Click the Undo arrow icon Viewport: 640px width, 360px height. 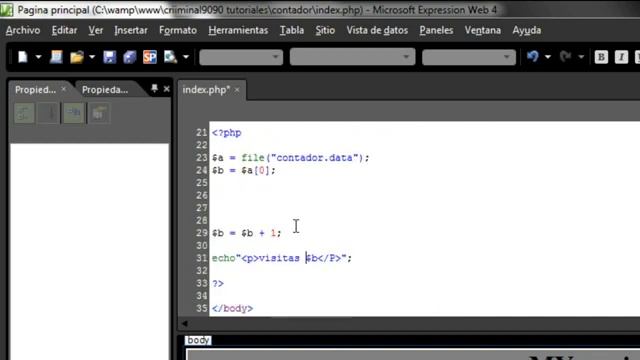533,56
